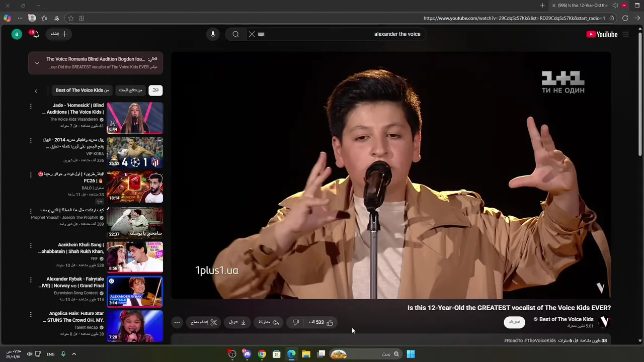
Task: Dislike the video with thumbs down
Action: click(x=296, y=322)
